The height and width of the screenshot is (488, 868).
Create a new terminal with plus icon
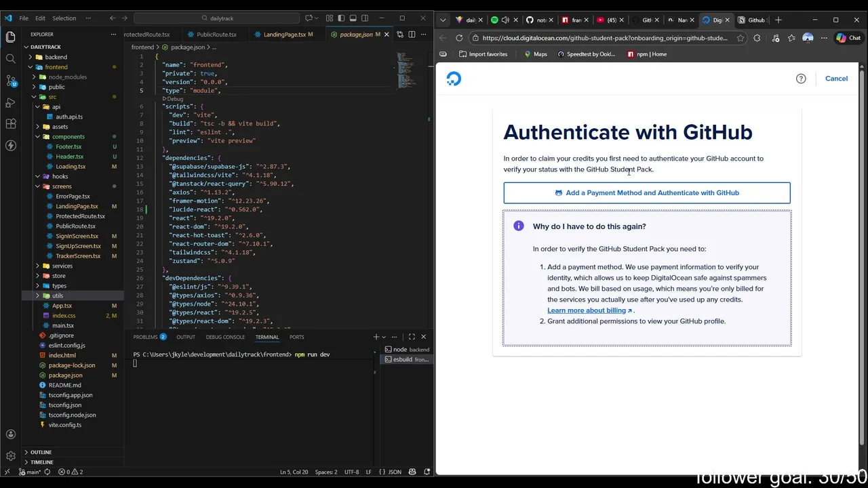(x=376, y=337)
